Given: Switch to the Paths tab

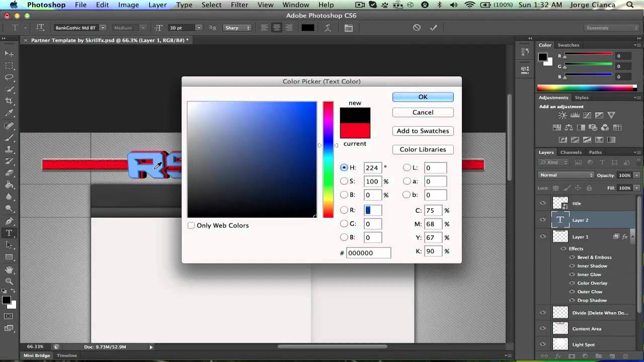Looking at the screenshot, I should click(595, 152).
